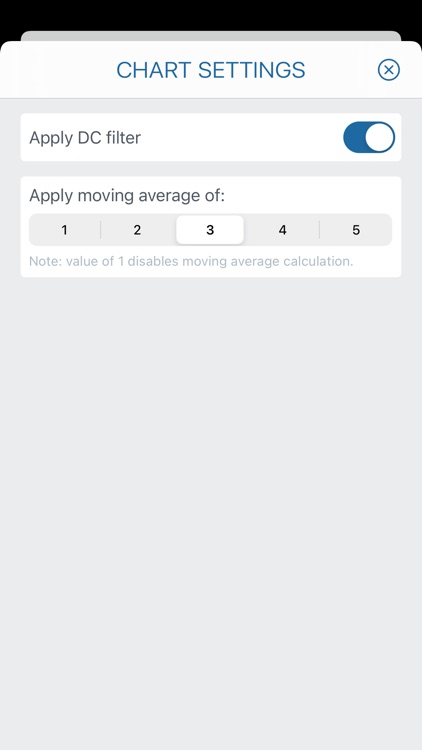Switch moving average to 5
This screenshot has height=750, width=422.
click(x=356, y=230)
